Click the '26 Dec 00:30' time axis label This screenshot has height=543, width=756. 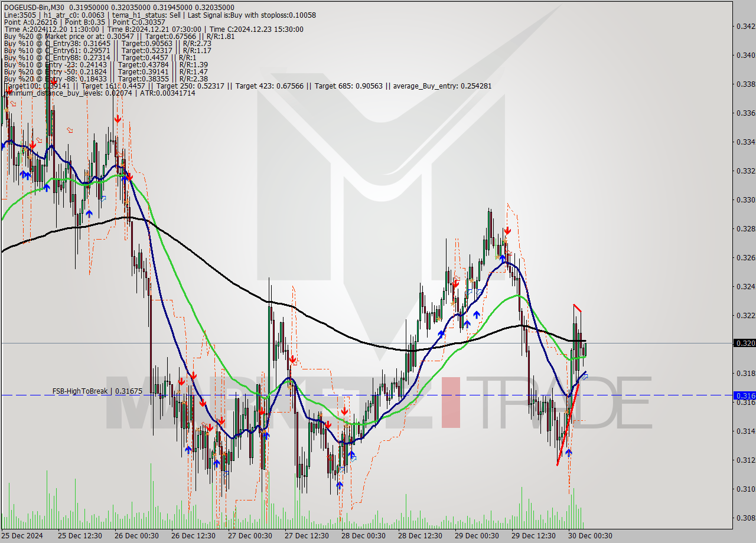[136, 536]
